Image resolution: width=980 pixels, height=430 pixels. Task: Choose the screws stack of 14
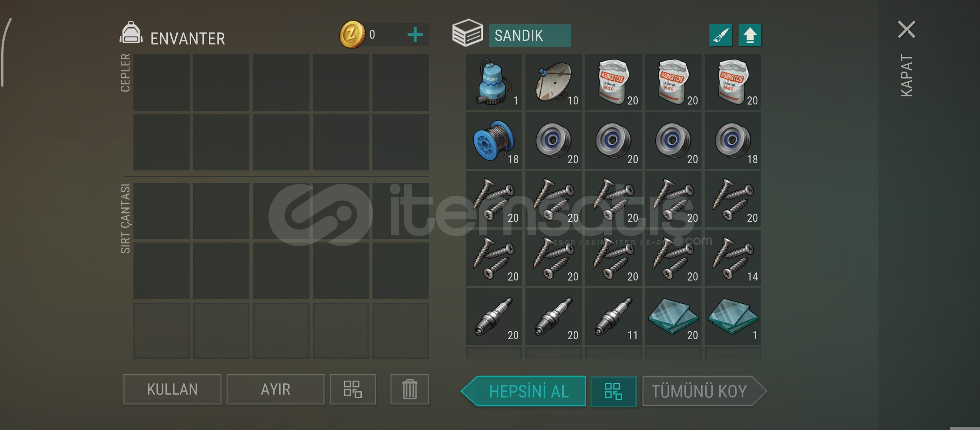point(733,258)
